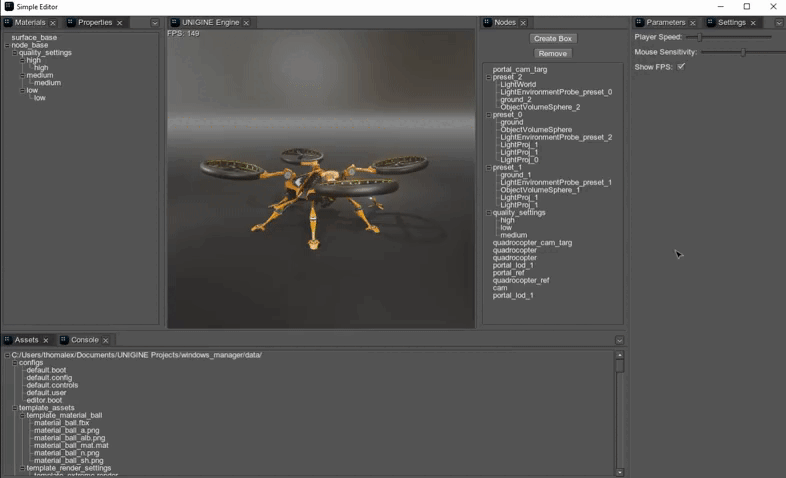The height and width of the screenshot is (478, 786).
Task: Close the Properties tab with its X icon
Action: coord(120,22)
